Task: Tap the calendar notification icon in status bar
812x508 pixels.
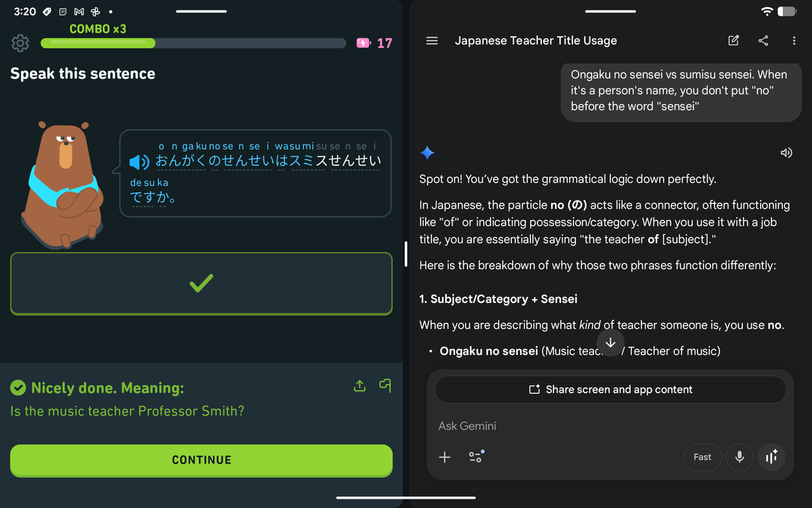Action: pos(63,11)
